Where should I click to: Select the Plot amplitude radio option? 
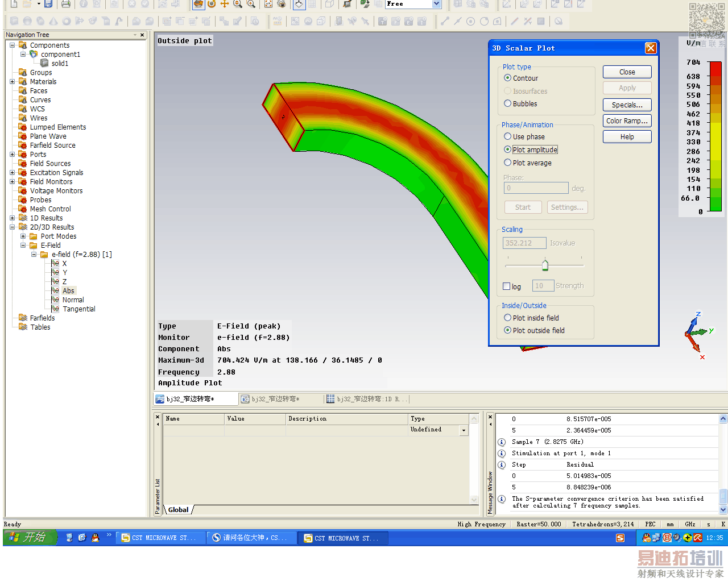(x=507, y=149)
